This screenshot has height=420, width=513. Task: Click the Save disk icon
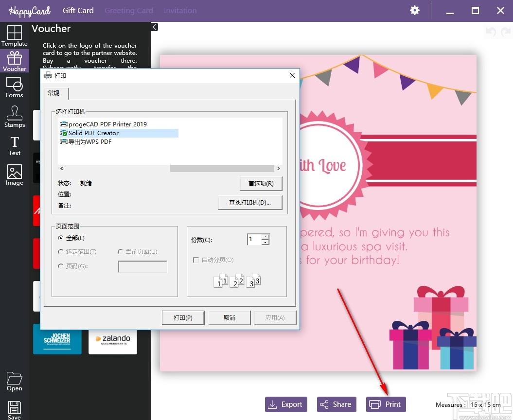[x=15, y=410]
